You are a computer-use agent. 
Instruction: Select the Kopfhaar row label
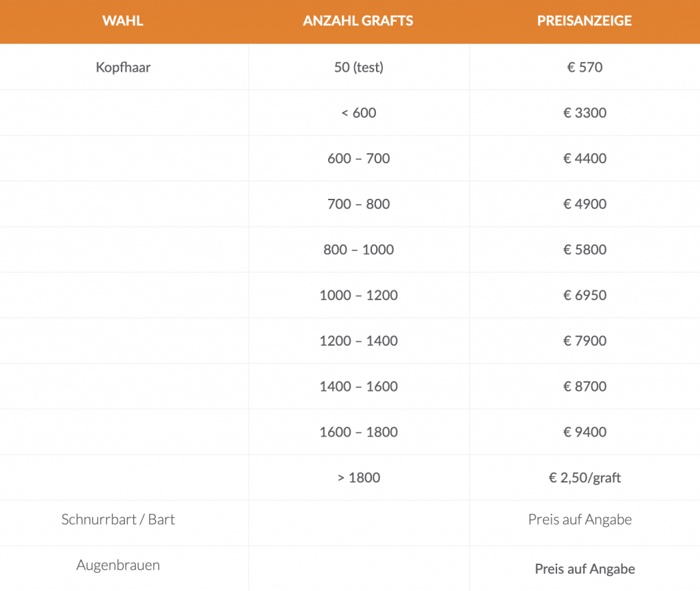(x=123, y=67)
